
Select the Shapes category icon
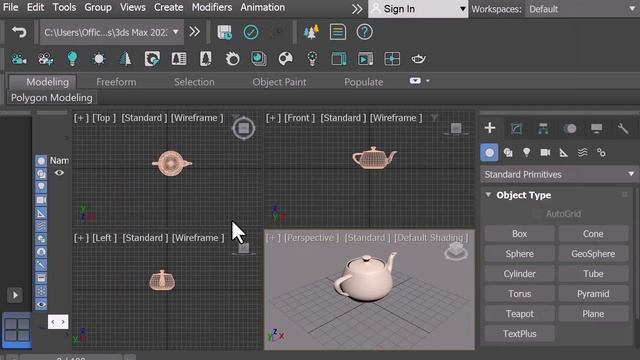point(508,153)
